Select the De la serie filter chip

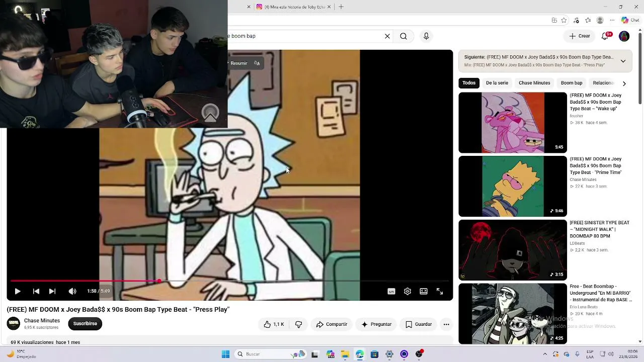[x=497, y=83]
